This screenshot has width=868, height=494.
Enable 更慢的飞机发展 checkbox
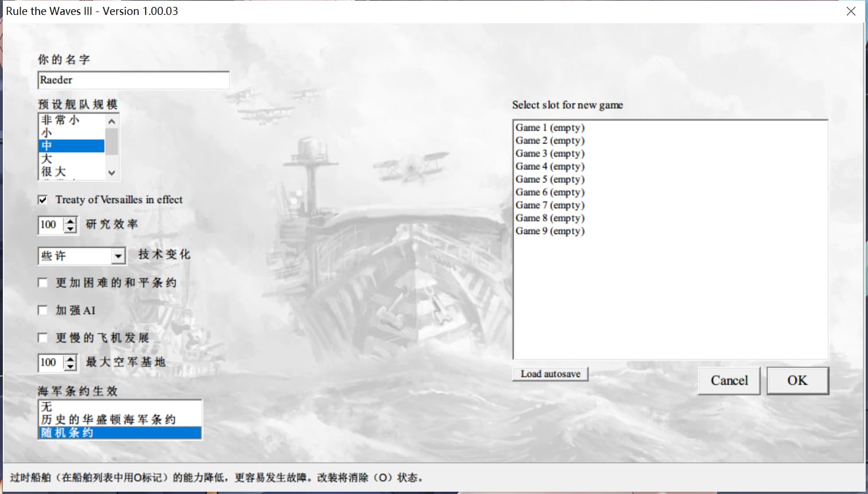coord(42,337)
